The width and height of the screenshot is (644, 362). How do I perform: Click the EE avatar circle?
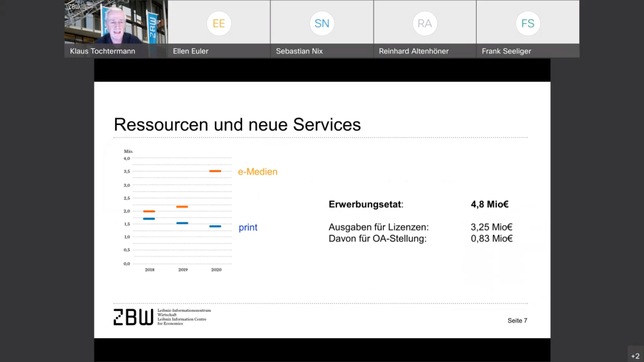[218, 24]
